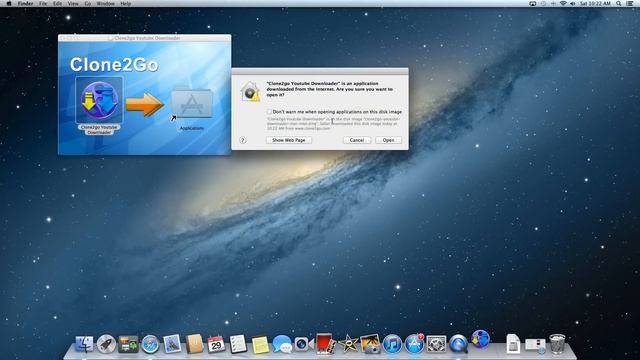Check "Don't warn me when opening applications"
Screen dimensions: 640x360
click(269, 111)
